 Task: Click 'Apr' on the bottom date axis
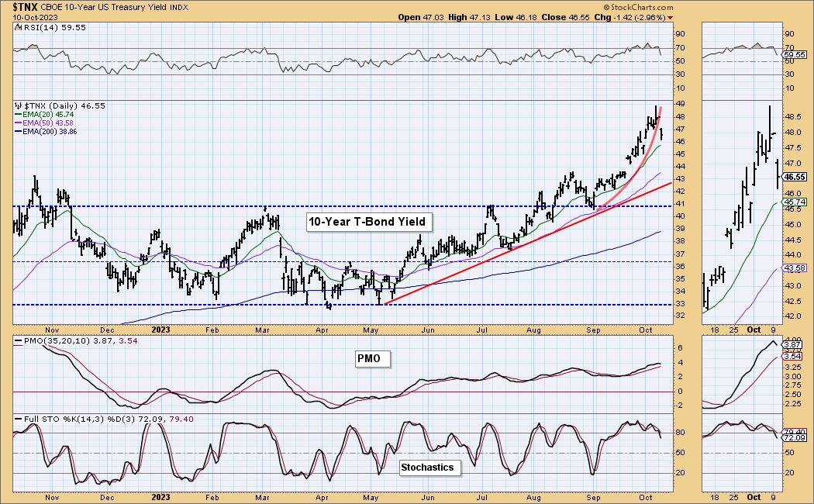tap(322, 497)
